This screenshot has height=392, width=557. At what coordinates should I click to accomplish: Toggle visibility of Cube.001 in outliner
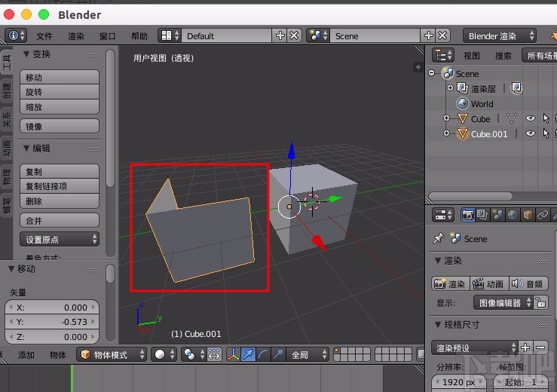point(530,133)
